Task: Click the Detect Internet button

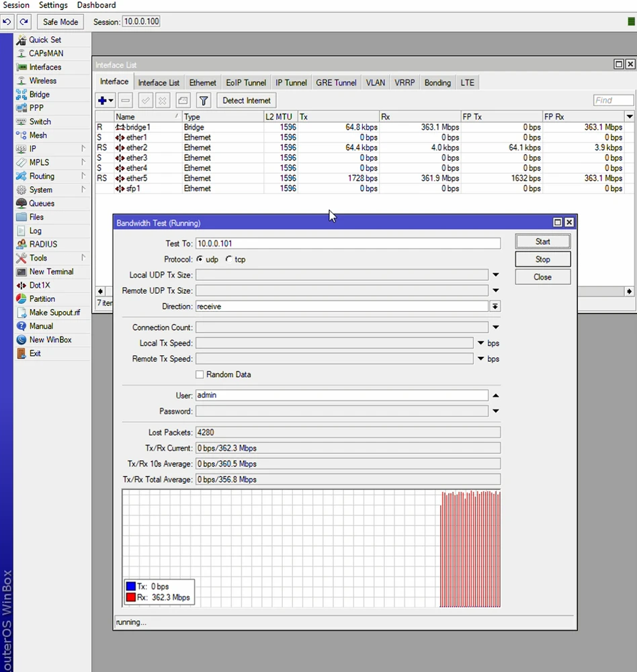Action: point(247,101)
